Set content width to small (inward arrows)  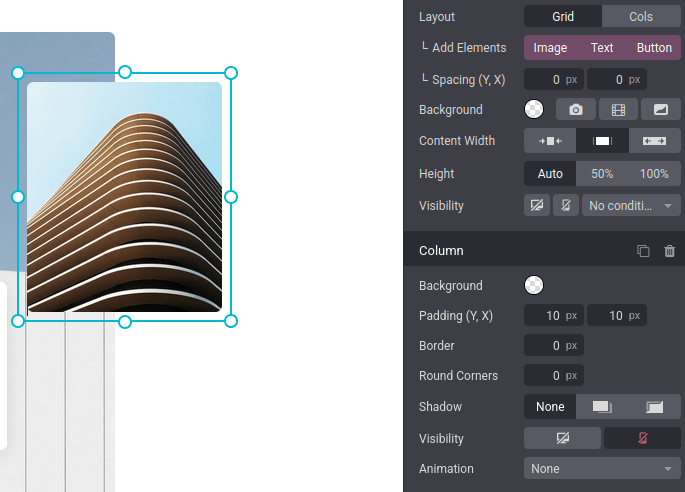[550, 141]
